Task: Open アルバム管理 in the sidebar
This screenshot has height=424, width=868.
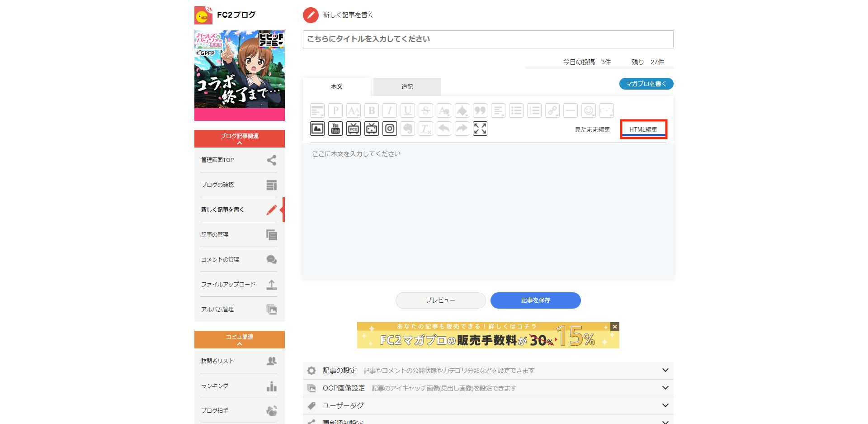Action: [x=239, y=310]
